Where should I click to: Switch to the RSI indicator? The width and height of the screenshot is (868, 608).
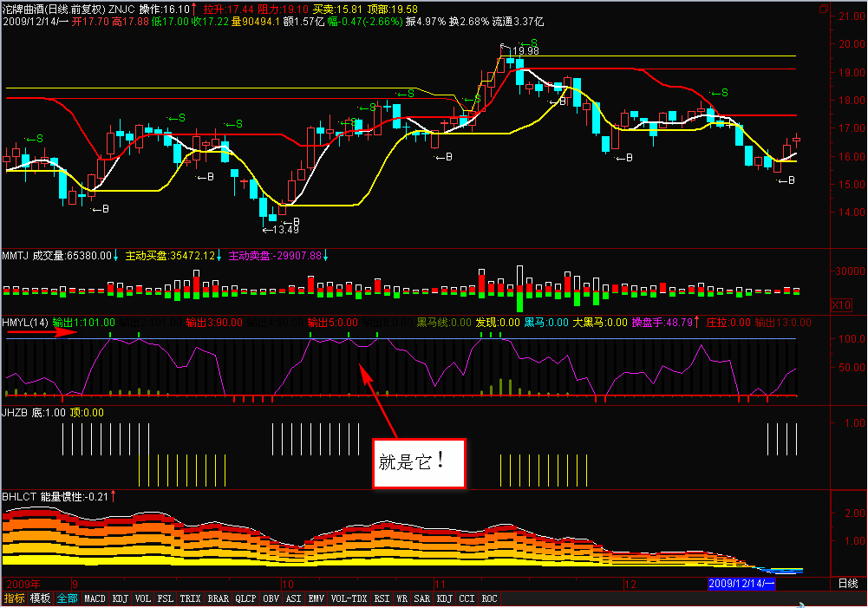click(382, 598)
